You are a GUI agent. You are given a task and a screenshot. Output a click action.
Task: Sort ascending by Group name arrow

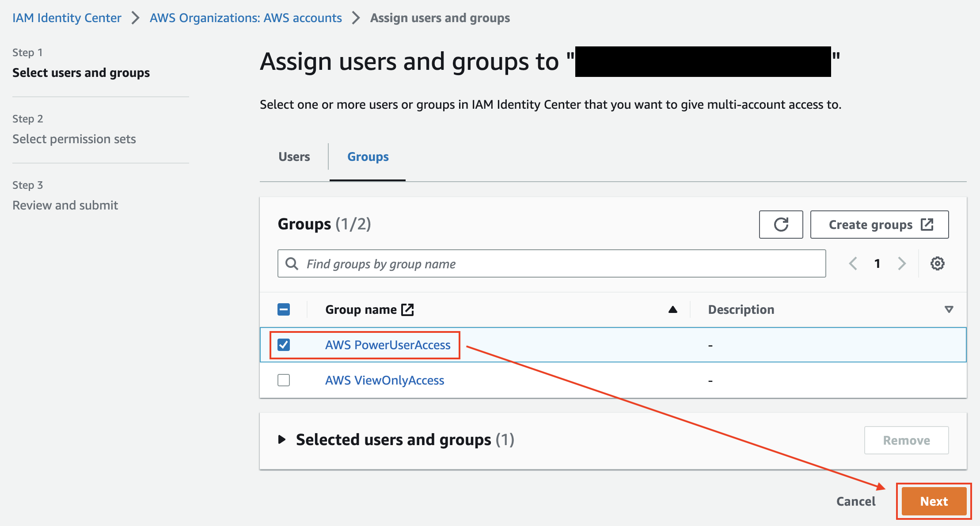click(x=672, y=309)
